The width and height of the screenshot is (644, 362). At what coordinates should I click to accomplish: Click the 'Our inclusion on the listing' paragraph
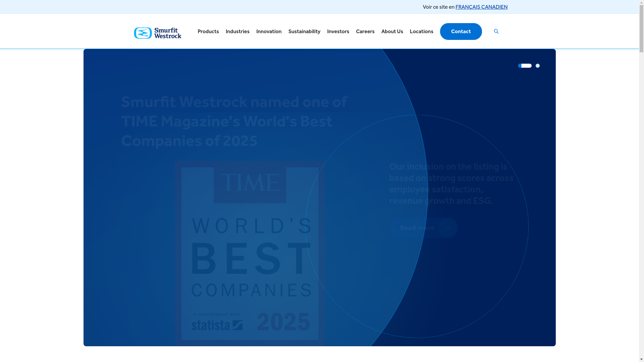[451, 184]
